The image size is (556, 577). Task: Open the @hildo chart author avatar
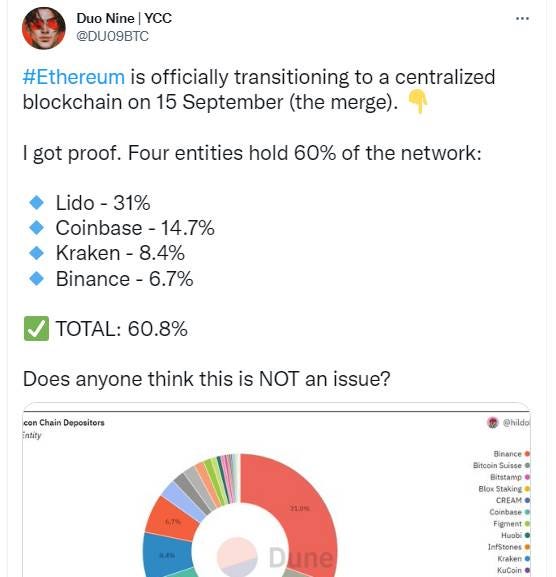click(x=492, y=423)
